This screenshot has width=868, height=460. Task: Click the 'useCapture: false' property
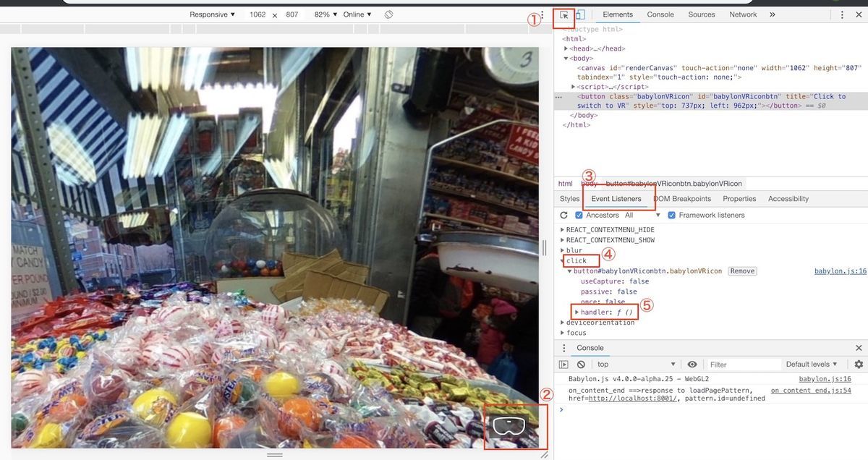(x=615, y=281)
